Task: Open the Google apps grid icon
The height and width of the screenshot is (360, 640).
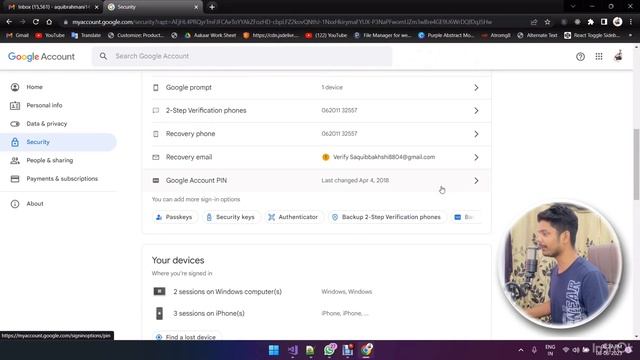Action: click(x=599, y=57)
